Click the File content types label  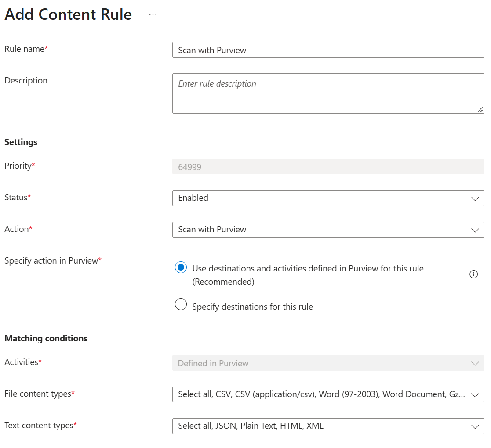point(40,394)
